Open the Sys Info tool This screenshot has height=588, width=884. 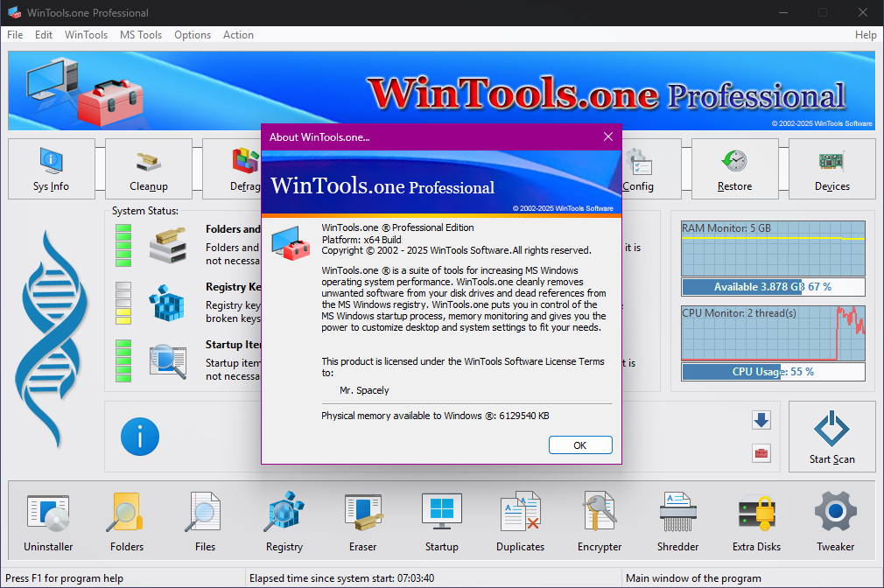pos(51,169)
